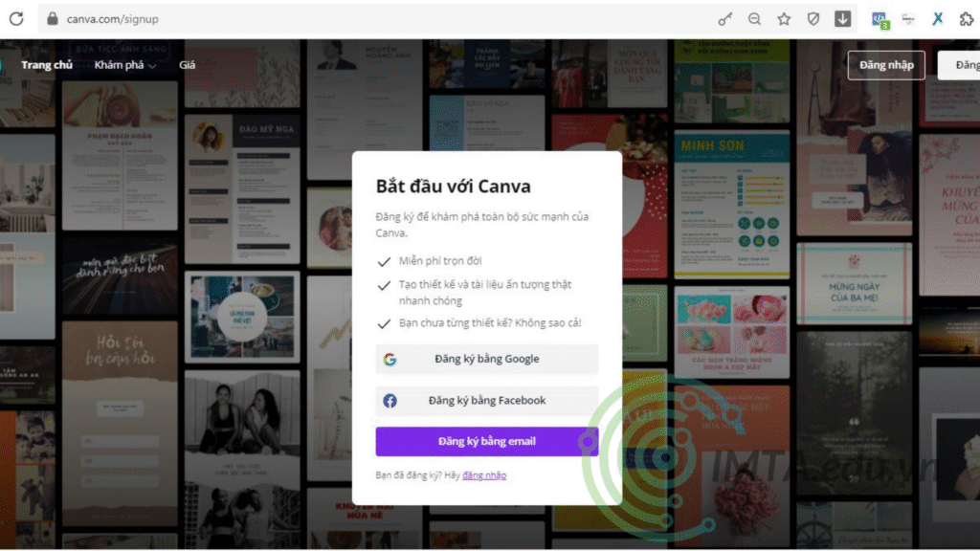The width and height of the screenshot is (980, 551).
Task: Open the saved passwords key icon
Action: point(725,19)
